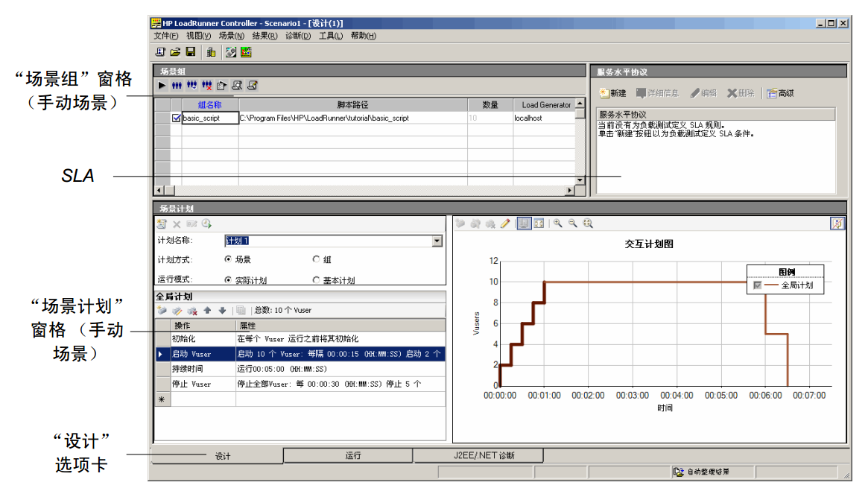Click the Edit Action icon in global plan
The height and width of the screenshot is (491, 868).
pos(177,311)
